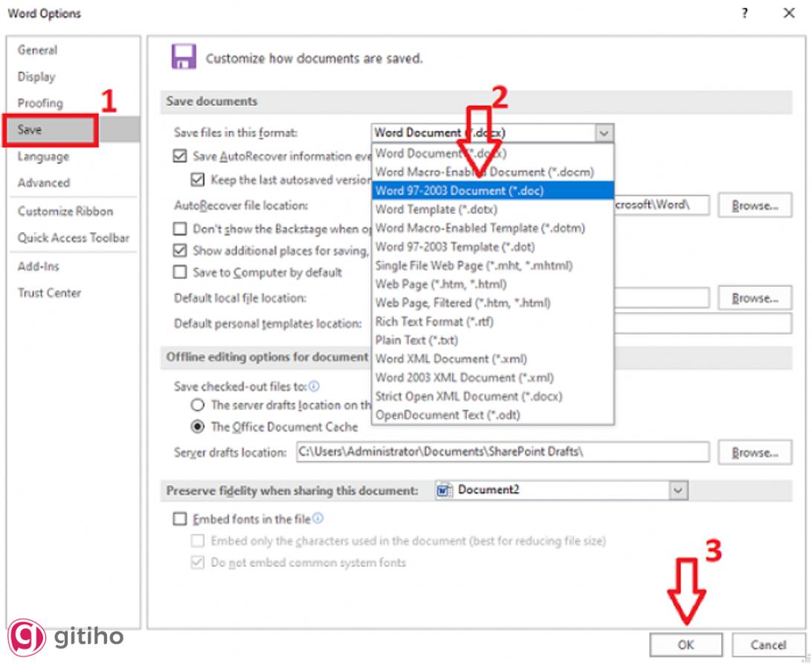Image resolution: width=812 pixels, height=664 pixels.
Task: Open the Add-Ins category
Action: (x=73, y=265)
